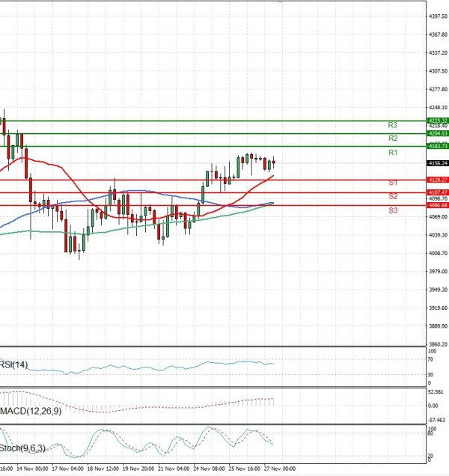The width and height of the screenshot is (449, 476).
Task: Click the 21 Nov 04:00 time label
Action: [x=173, y=468]
